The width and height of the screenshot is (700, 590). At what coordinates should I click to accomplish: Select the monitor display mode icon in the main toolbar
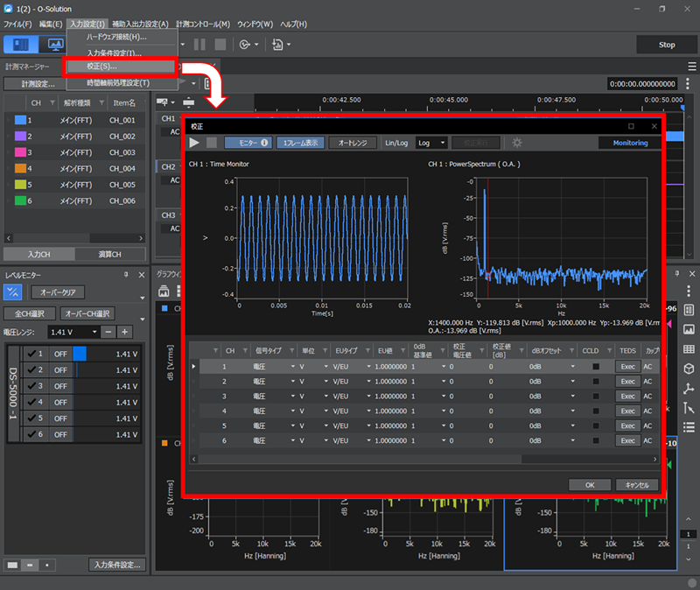click(x=54, y=45)
